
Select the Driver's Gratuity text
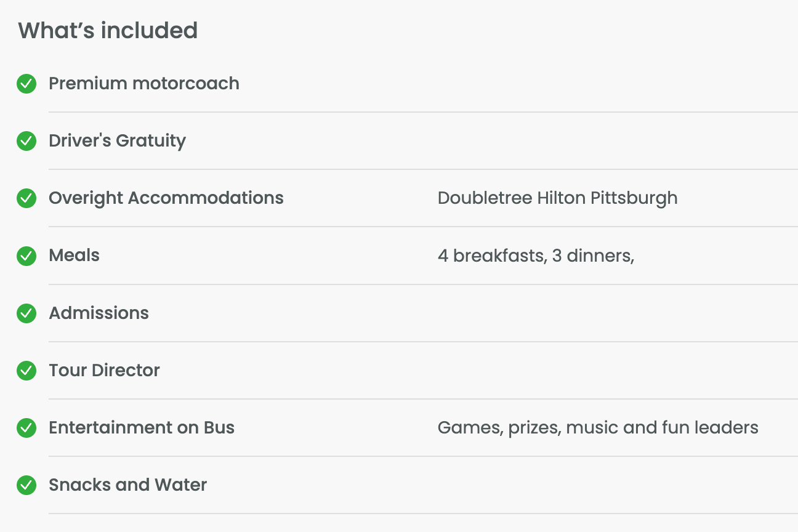117,140
